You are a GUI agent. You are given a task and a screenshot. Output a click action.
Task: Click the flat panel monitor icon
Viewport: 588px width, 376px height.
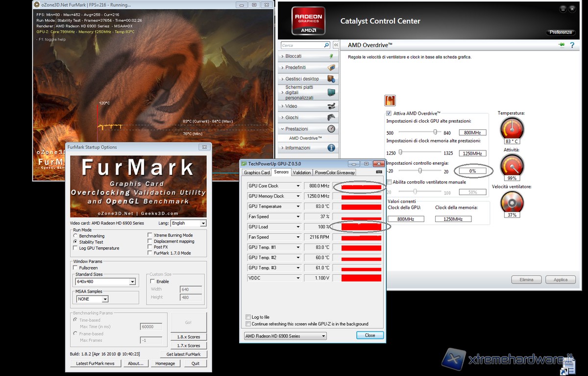point(331,92)
